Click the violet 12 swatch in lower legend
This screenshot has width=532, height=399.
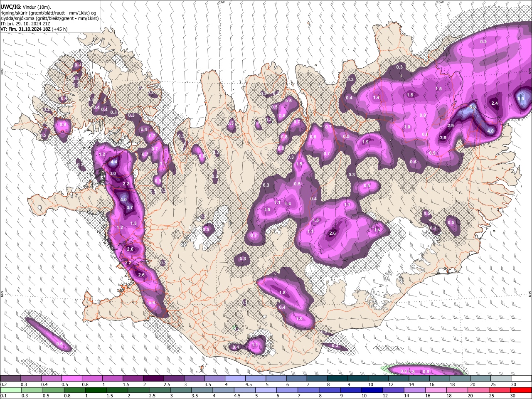pyautogui.click(x=394, y=390)
